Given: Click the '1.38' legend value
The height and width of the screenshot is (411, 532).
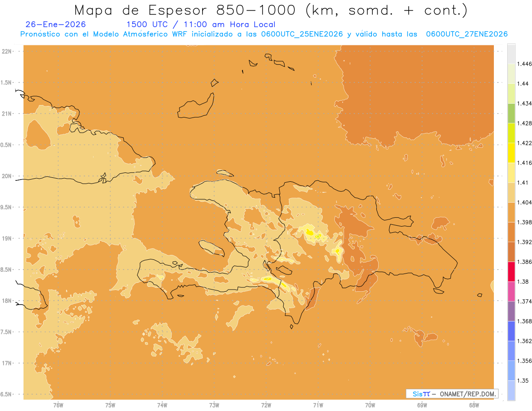Looking at the screenshot, I should coord(524,282).
